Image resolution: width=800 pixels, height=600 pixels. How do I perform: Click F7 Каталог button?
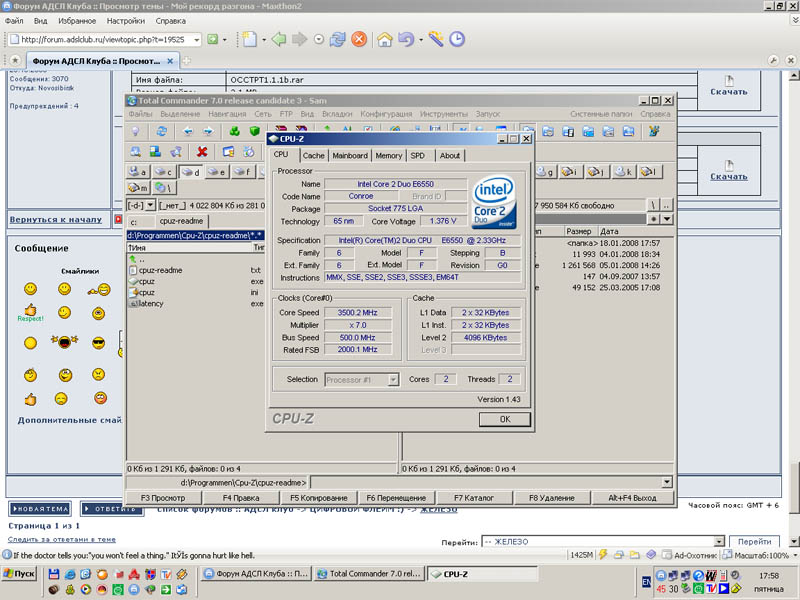474,498
